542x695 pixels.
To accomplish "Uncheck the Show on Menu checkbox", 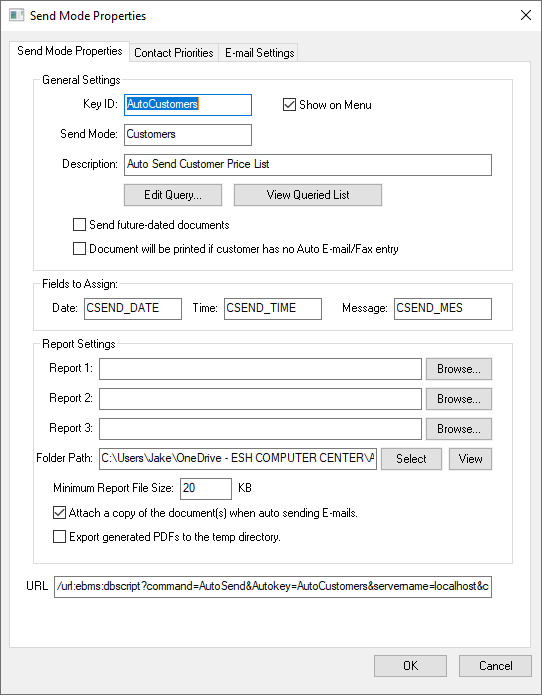I will (x=289, y=105).
